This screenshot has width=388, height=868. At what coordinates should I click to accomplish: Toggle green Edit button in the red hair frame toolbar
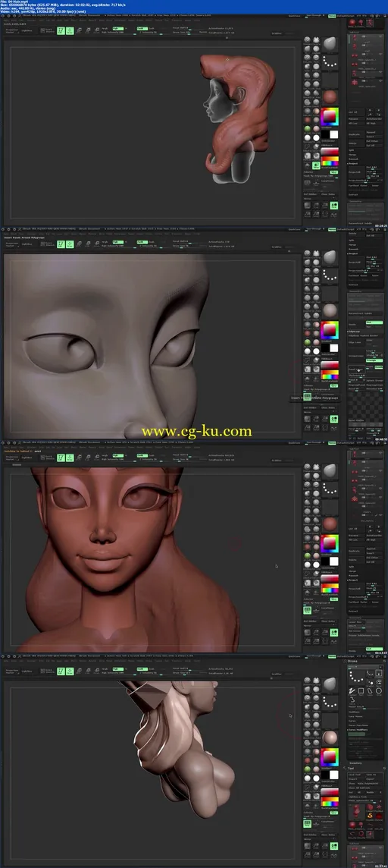click(x=60, y=30)
